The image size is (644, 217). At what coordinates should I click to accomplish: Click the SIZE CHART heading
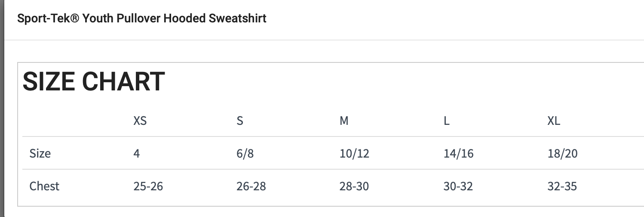coord(93,81)
